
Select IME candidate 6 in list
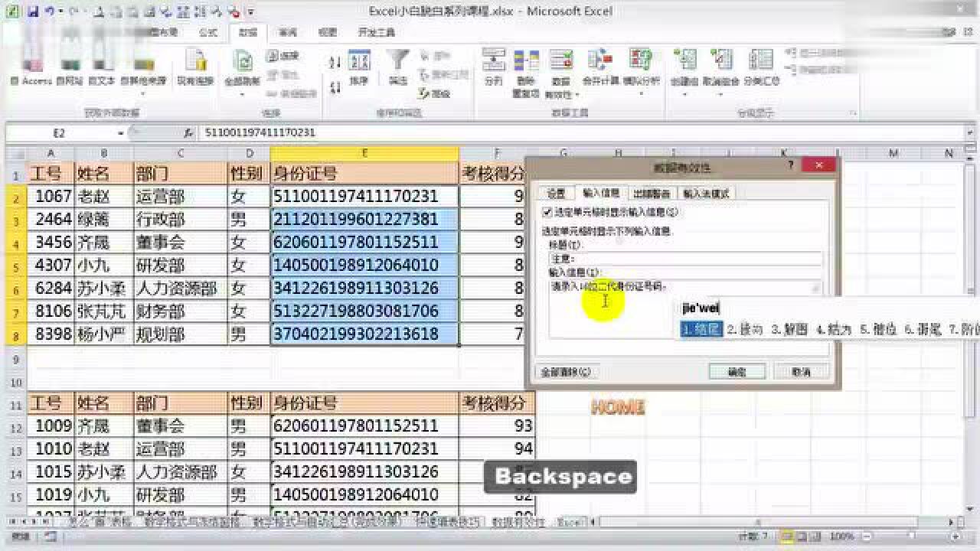pos(923,330)
